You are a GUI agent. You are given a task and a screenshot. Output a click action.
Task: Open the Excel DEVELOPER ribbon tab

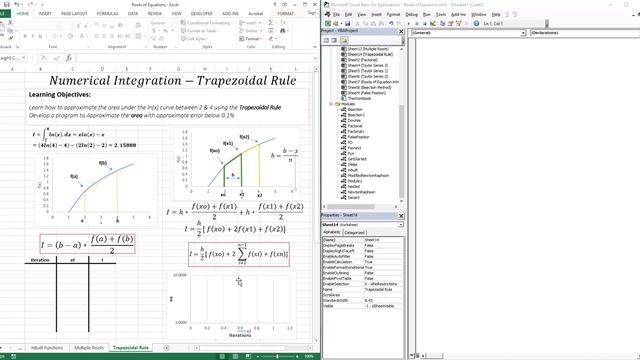[202, 13]
